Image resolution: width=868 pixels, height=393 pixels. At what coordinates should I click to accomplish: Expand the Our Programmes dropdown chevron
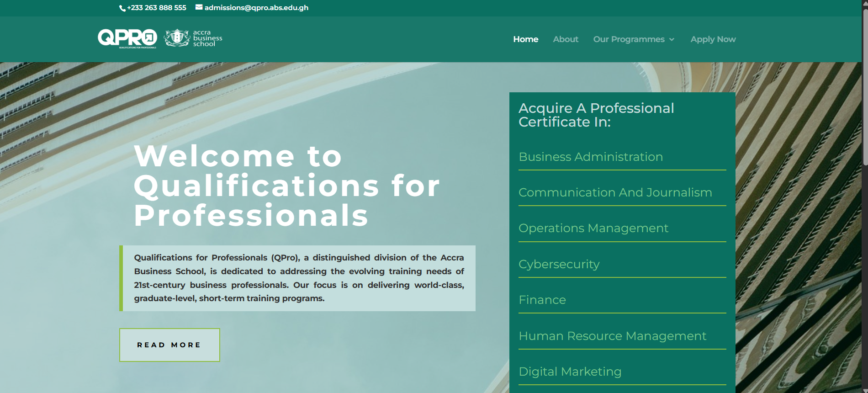click(672, 40)
